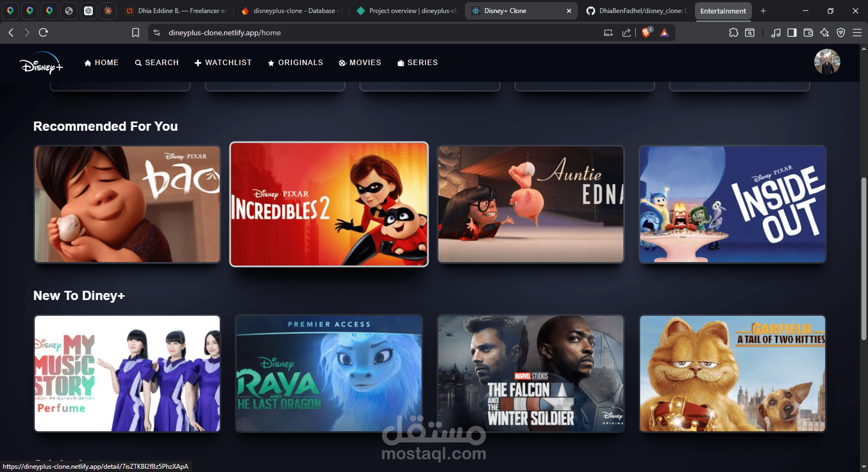Viewport: 868px width, 472px height.
Task: Open the music note playlist icon
Action: pos(776,33)
